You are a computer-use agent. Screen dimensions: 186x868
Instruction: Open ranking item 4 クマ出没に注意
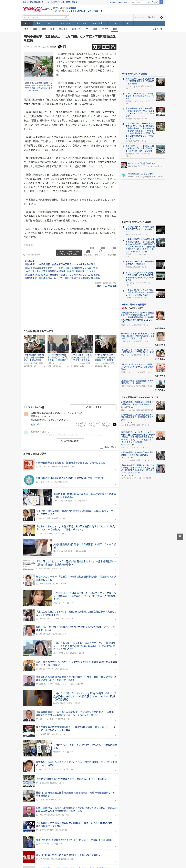pyautogui.click(x=140, y=131)
